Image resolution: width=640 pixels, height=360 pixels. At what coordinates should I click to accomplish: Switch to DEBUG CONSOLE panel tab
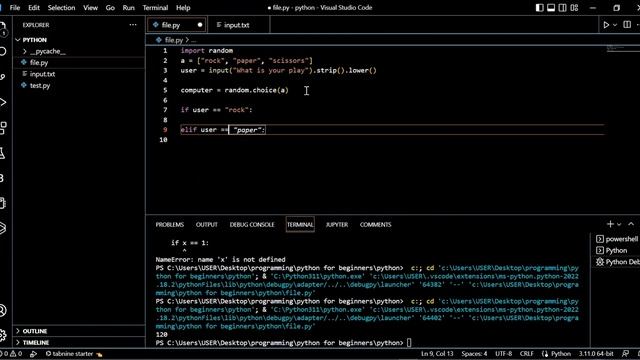[252, 224]
